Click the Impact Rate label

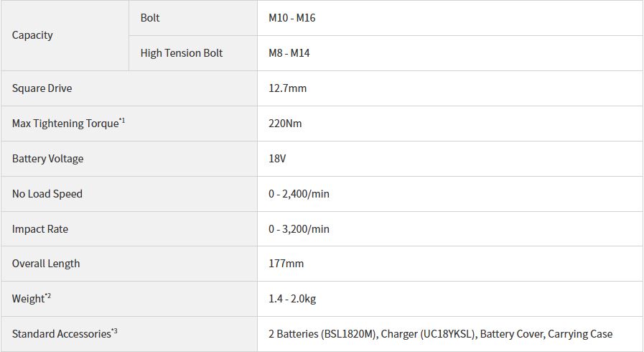(x=39, y=229)
